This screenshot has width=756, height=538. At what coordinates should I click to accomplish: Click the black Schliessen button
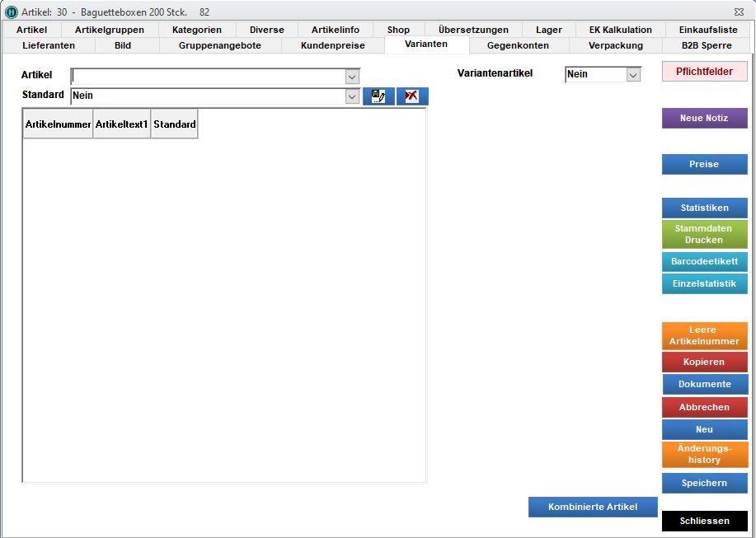(x=704, y=522)
